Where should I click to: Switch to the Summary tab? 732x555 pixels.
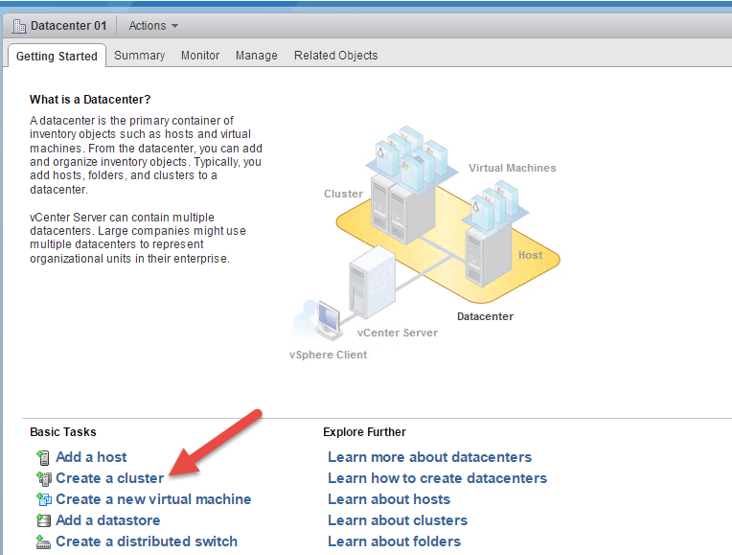[139, 56]
